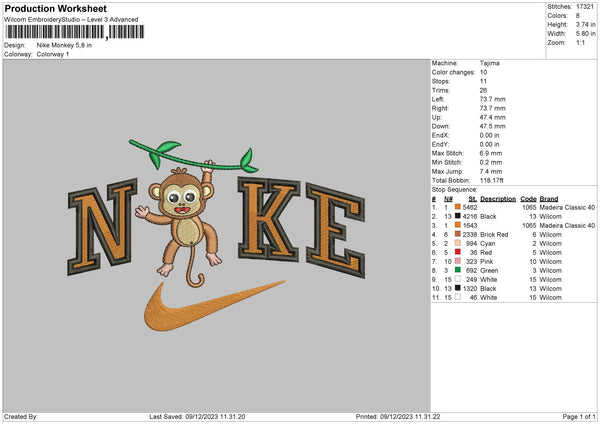Click the Height value 3.74 in
This screenshot has height=424, width=600.
[x=585, y=24]
